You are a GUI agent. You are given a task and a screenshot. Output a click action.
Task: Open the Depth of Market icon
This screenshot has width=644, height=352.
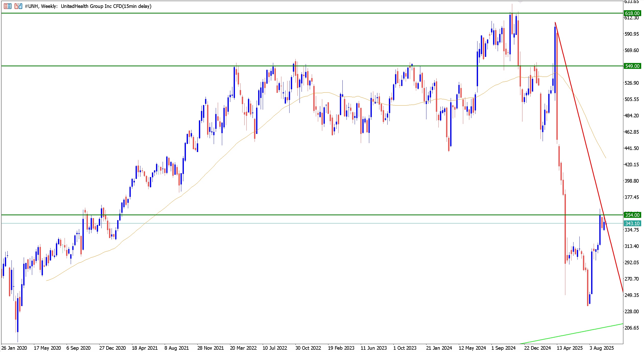coord(8,6)
